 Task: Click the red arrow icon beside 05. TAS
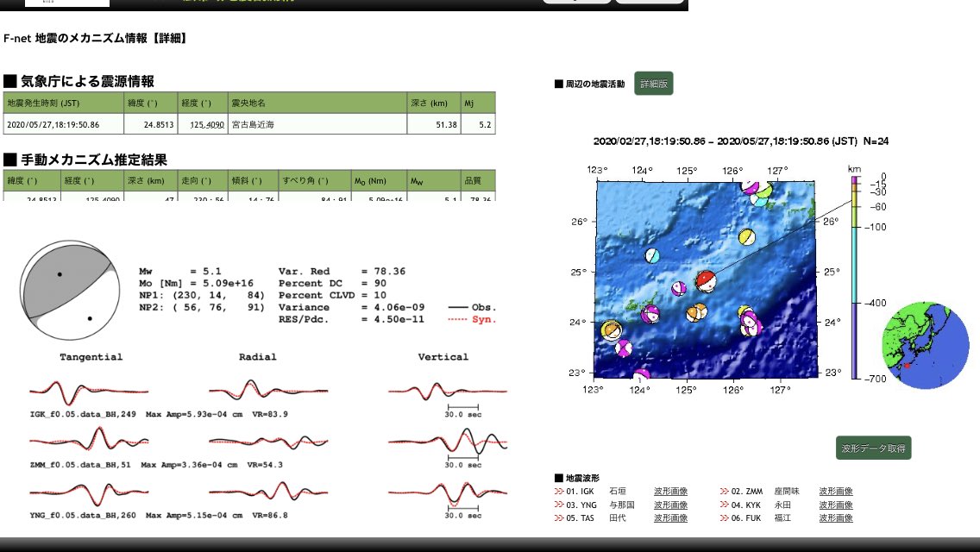pos(559,517)
